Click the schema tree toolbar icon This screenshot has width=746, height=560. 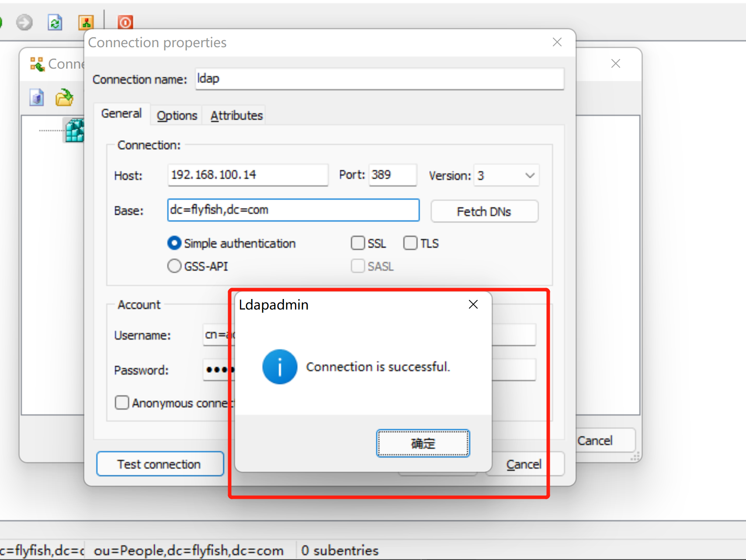pos(86,22)
